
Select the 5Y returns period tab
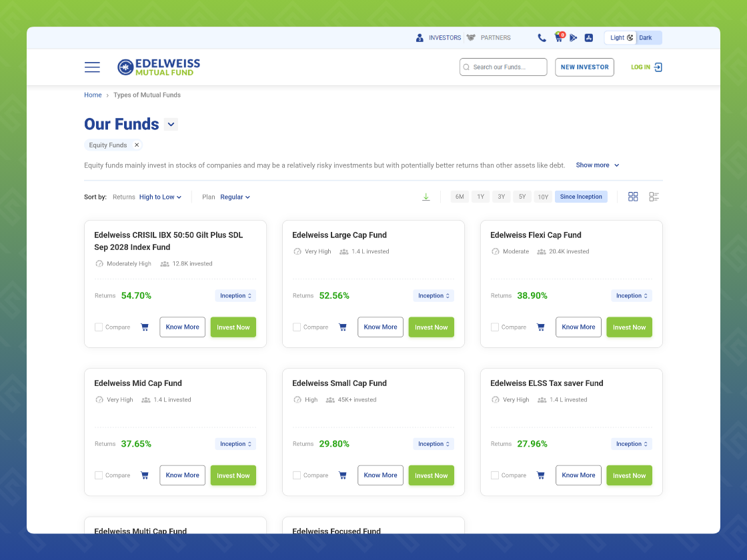click(522, 197)
